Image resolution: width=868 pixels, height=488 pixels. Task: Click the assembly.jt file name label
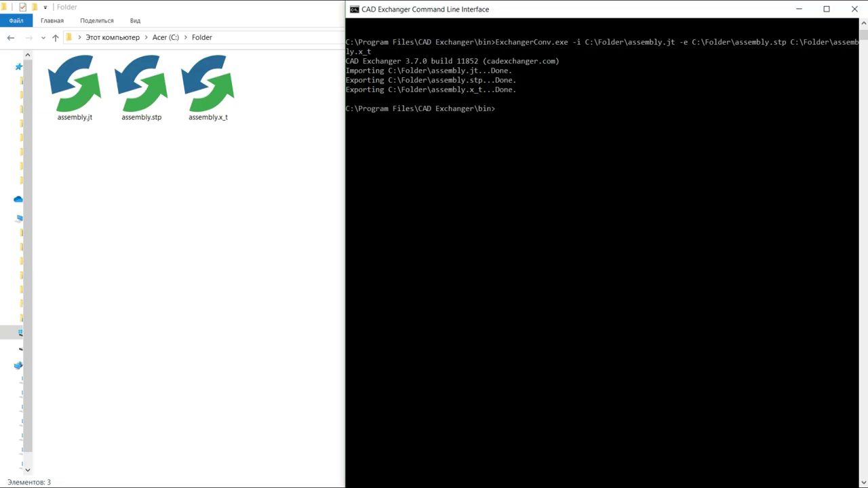pos(75,117)
